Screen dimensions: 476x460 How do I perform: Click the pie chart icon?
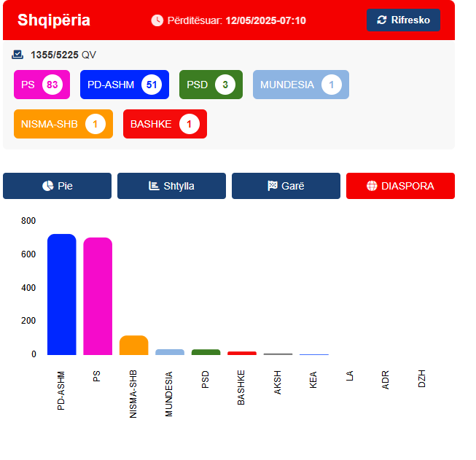coord(47,186)
